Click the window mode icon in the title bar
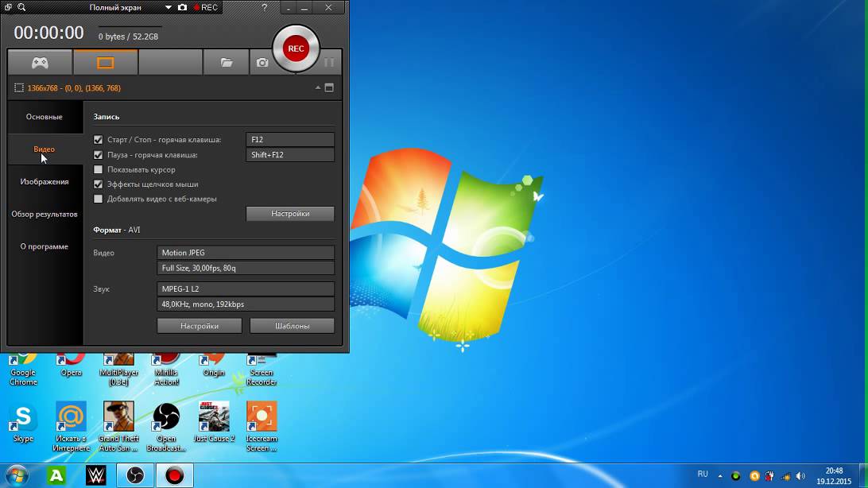 pyautogui.click(x=8, y=7)
